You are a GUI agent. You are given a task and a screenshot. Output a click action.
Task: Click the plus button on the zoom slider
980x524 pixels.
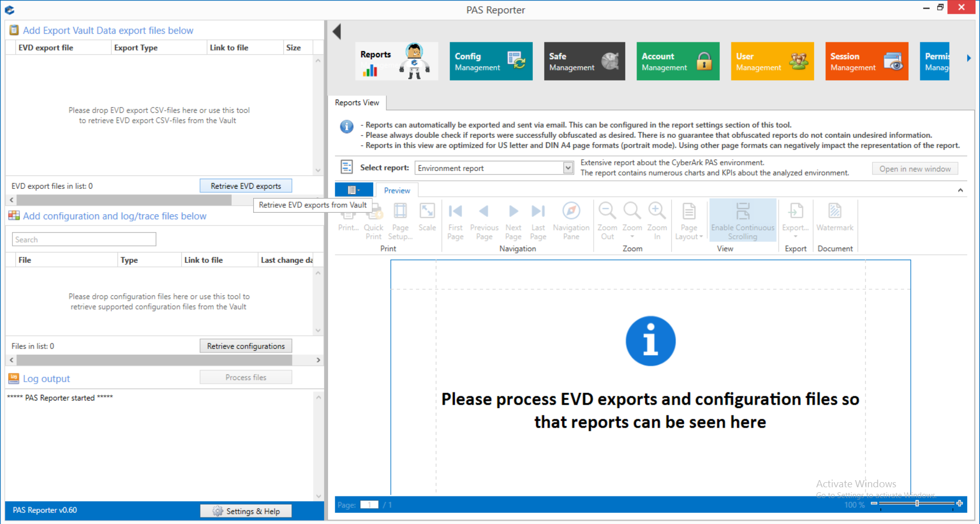[x=960, y=504]
